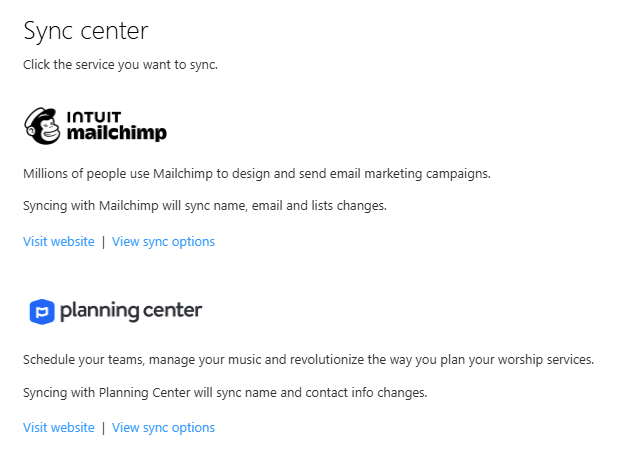
Task: Click the 'Syncing with Mailchimp will sync' sentence
Action: pyautogui.click(x=205, y=206)
